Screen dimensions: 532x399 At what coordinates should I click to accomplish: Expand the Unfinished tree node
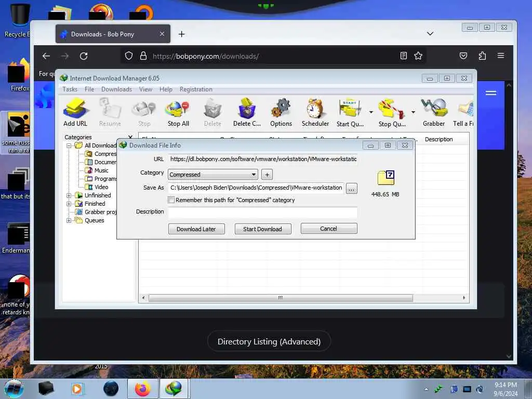[x=69, y=195]
